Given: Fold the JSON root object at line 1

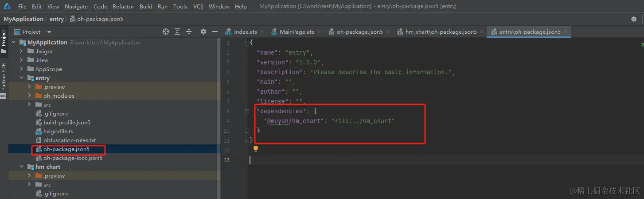Looking at the screenshot, I should click(247, 43).
